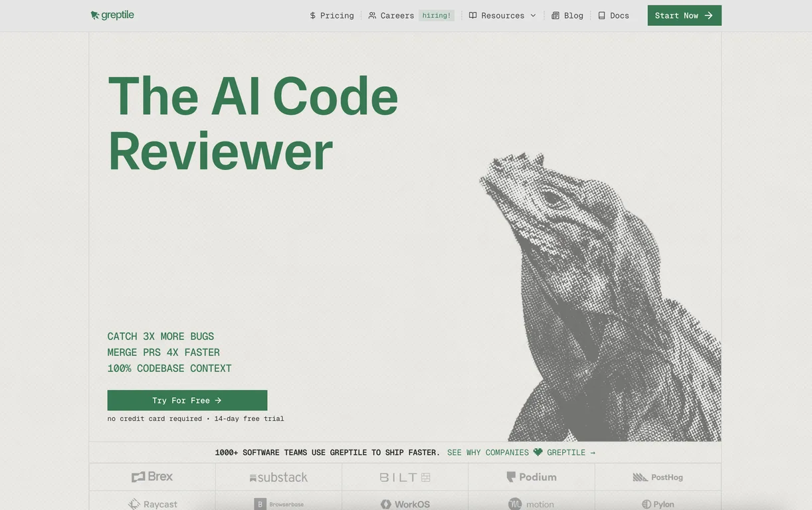Click the Brex logo tile

tap(152, 477)
